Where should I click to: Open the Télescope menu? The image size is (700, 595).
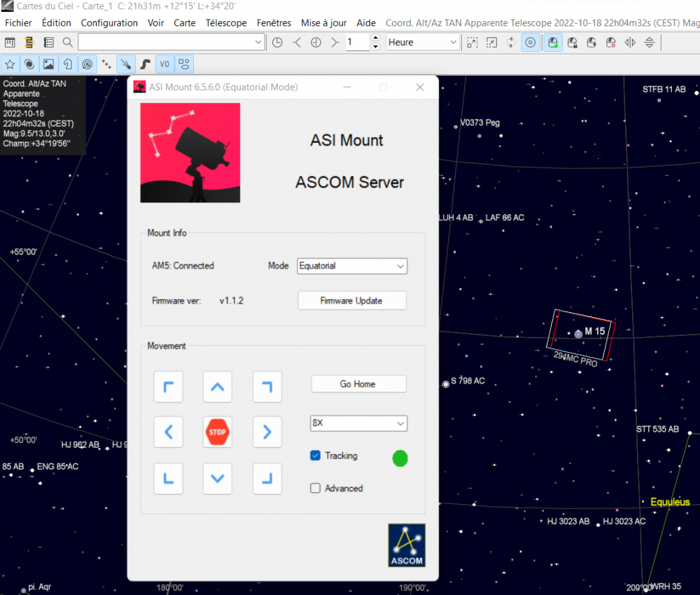point(226,23)
